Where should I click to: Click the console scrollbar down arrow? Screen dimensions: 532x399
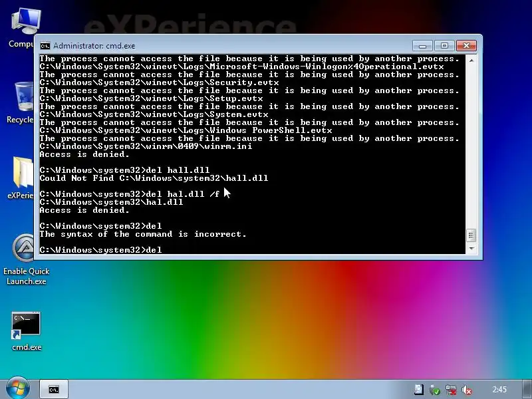(x=471, y=249)
